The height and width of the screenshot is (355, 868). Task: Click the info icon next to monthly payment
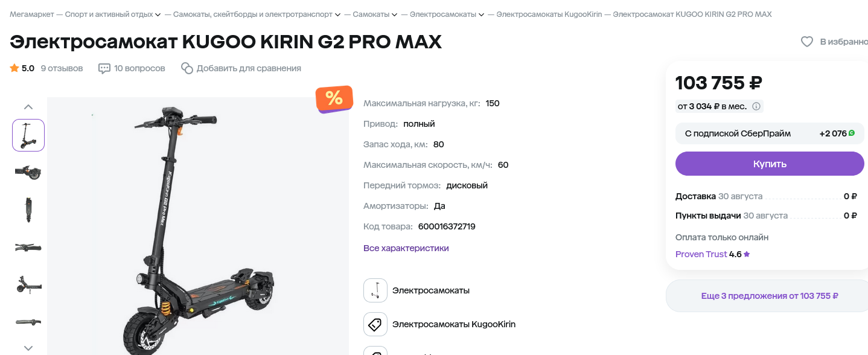pos(756,106)
